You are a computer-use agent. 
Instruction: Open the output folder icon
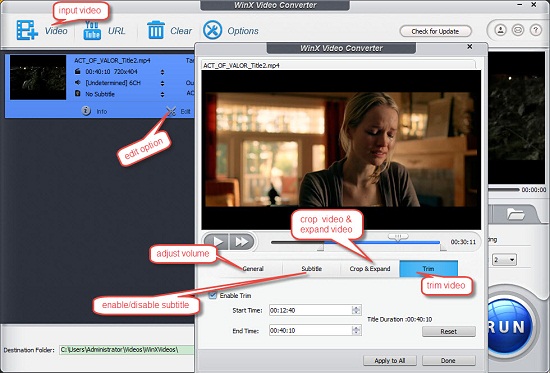[x=515, y=214]
